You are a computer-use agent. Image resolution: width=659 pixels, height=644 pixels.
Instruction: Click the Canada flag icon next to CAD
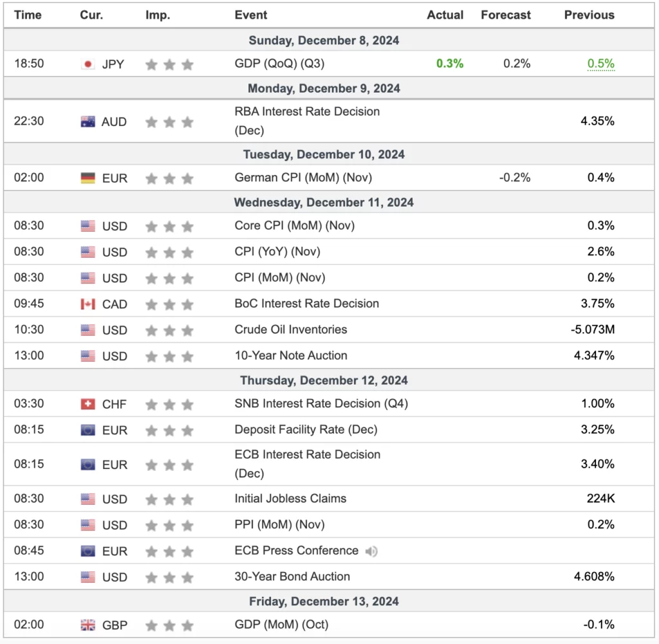click(x=88, y=304)
